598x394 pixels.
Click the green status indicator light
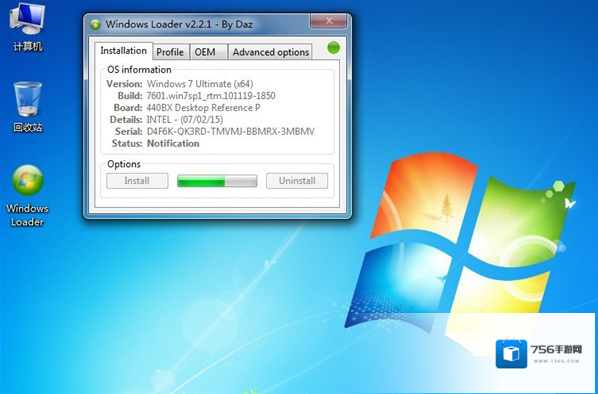pos(333,48)
